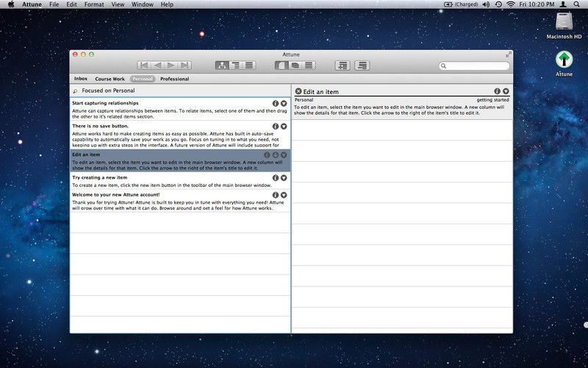Show info for Welcome to your new Attune account

click(x=276, y=195)
